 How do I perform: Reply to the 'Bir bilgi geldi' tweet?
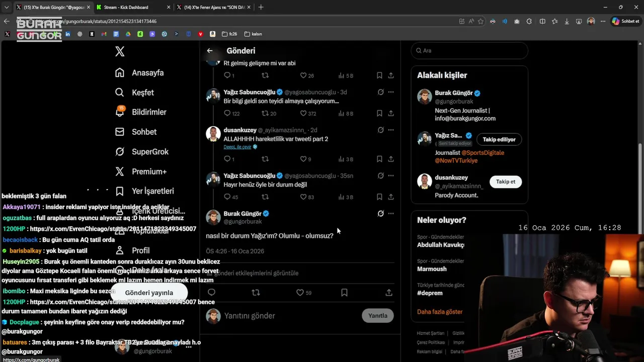227,114
